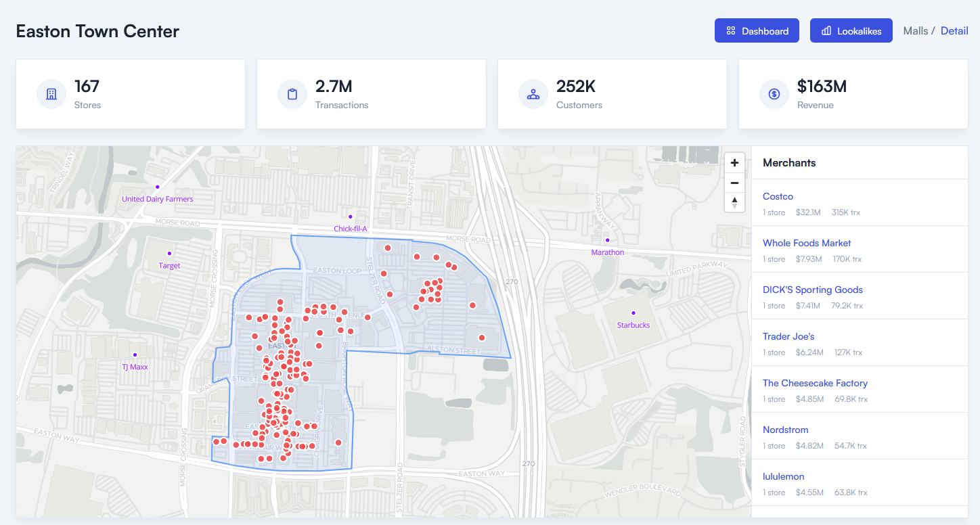The image size is (980, 525).
Task: Open the Dashboard button
Action: 757,30
